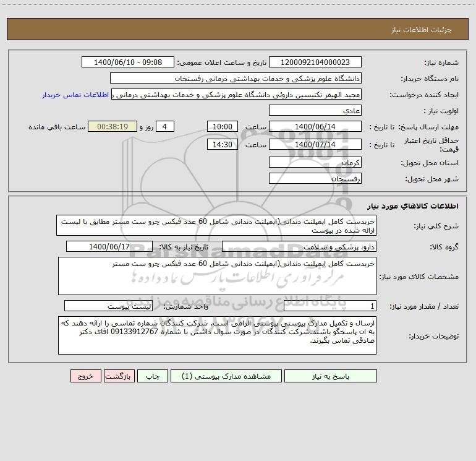Click the توضیحات خریدار label
This screenshot has height=461, width=476.
[434, 336]
